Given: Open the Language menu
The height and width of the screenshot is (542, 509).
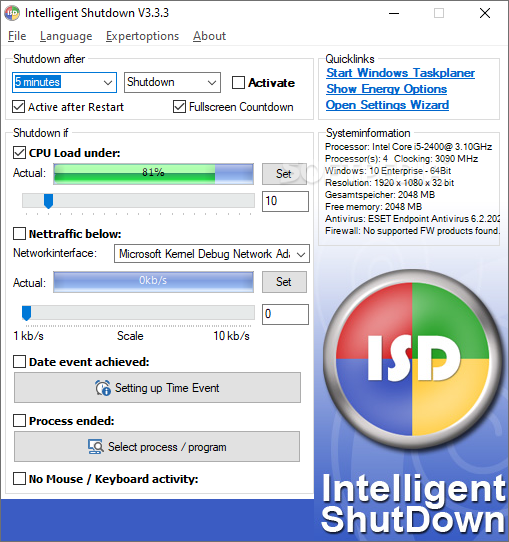Looking at the screenshot, I should click(66, 36).
